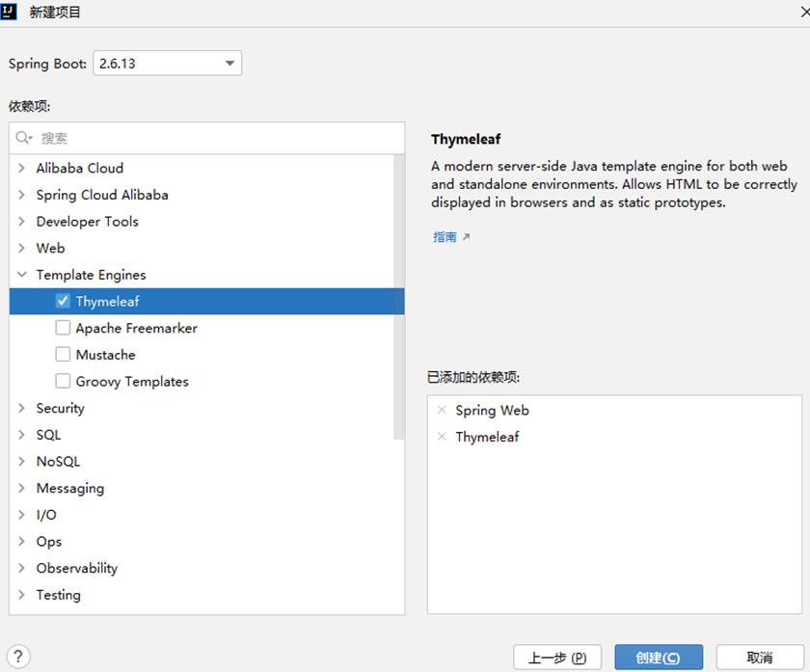Expand the I/O category
The width and height of the screenshot is (810, 672).
21,515
